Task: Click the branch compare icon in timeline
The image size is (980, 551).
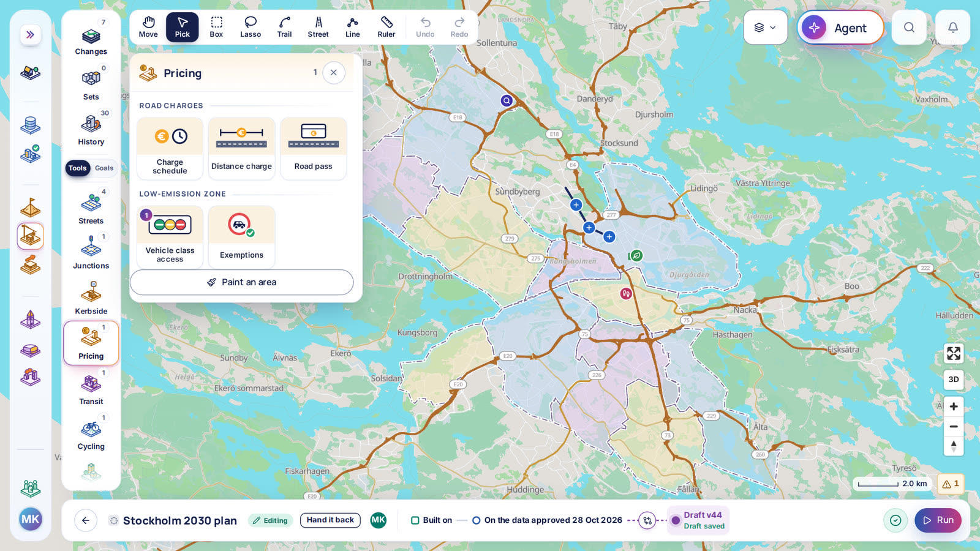Action: (x=647, y=520)
